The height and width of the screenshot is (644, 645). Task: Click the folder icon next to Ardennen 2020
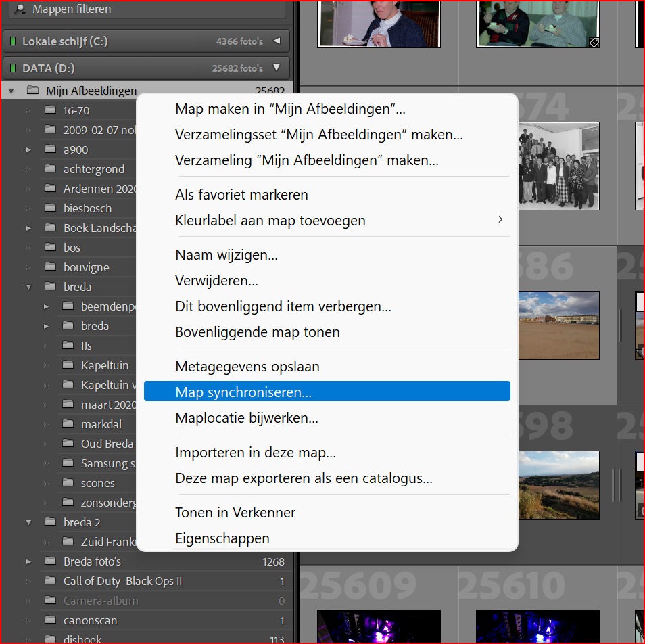point(51,188)
